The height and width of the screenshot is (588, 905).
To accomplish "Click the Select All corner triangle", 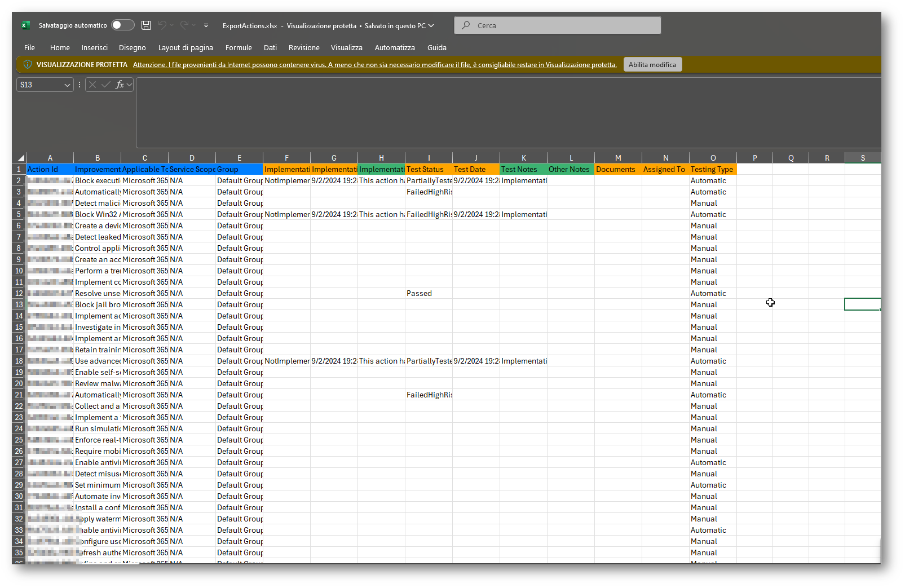I will coord(20,158).
